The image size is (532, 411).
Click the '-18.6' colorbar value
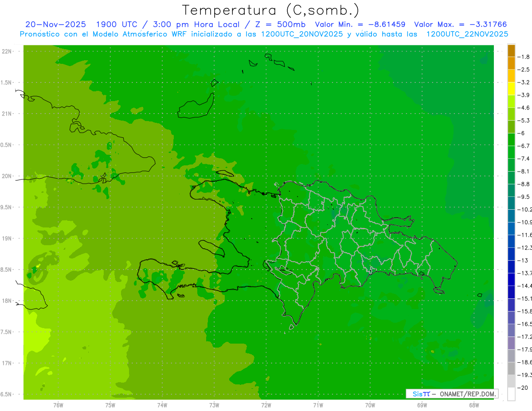point(525,362)
